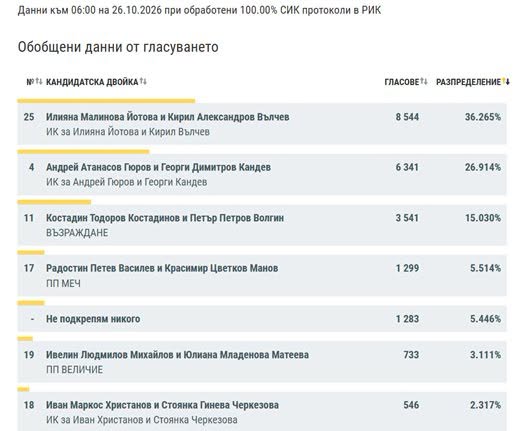Open Радостин Василев и Красимир Манов entry
This screenshot has width=513, height=431.
[262, 275]
